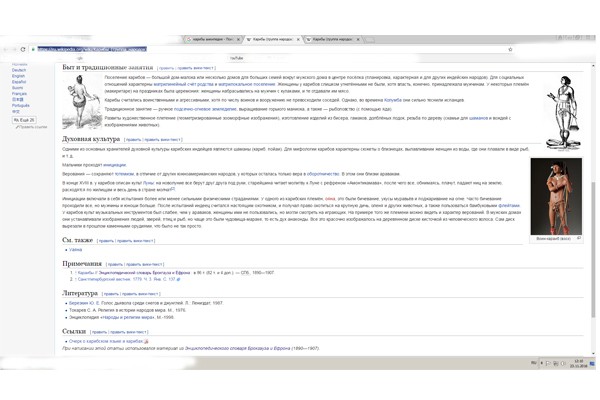This screenshot has width=600, height=400.
Task: Open the 'Гайана' link under См. также
Action: pyautogui.click(x=76, y=250)
